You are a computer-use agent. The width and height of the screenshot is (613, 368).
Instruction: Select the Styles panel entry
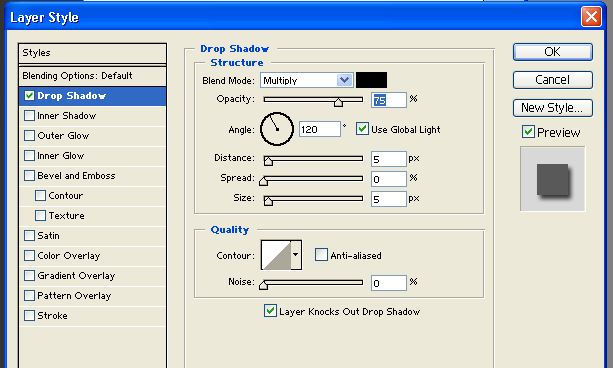coord(92,53)
